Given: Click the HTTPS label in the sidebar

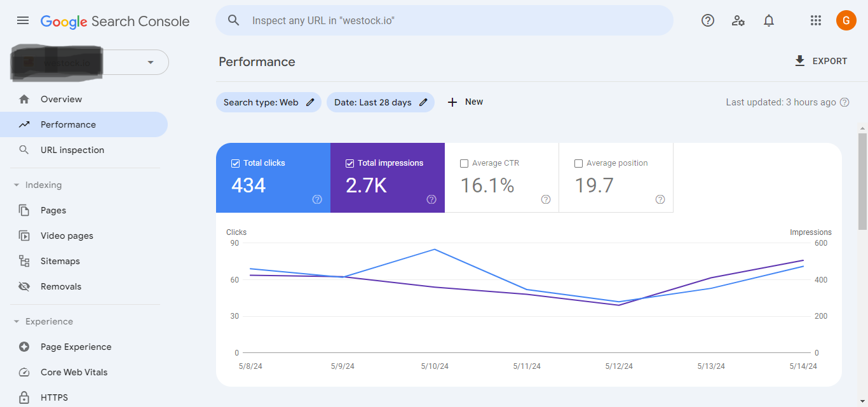Looking at the screenshot, I should (x=54, y=397).
